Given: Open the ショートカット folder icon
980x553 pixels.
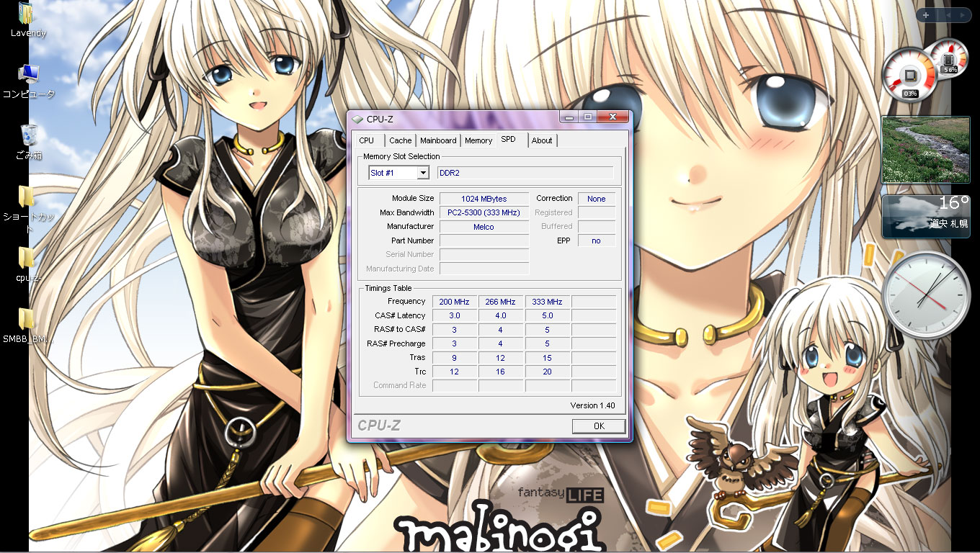Looking at the screenshot, I should pos(27,210).
